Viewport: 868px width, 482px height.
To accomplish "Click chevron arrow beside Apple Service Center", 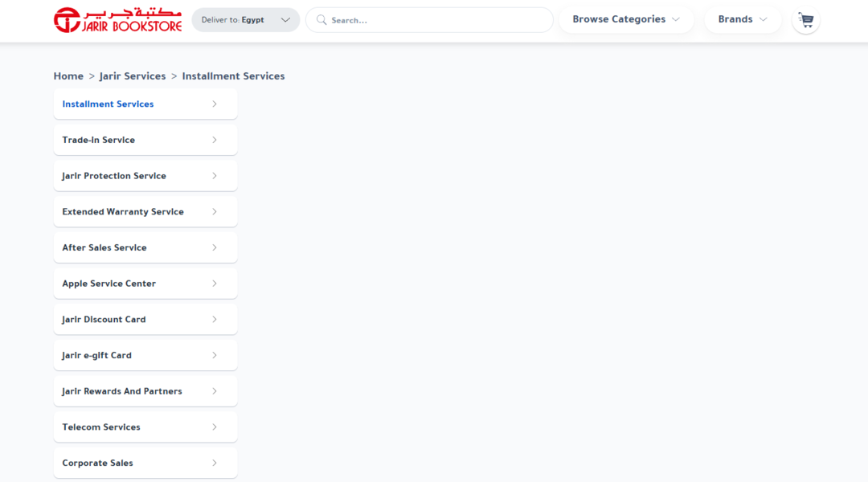I will click(x=215, y=284).
